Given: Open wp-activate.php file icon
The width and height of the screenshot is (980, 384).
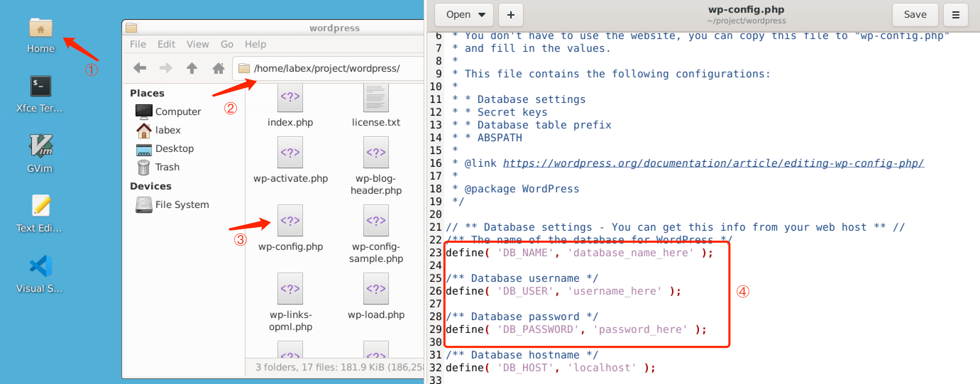Looking at the screenshot, I should pyautogui.click(x=290, y=152).
